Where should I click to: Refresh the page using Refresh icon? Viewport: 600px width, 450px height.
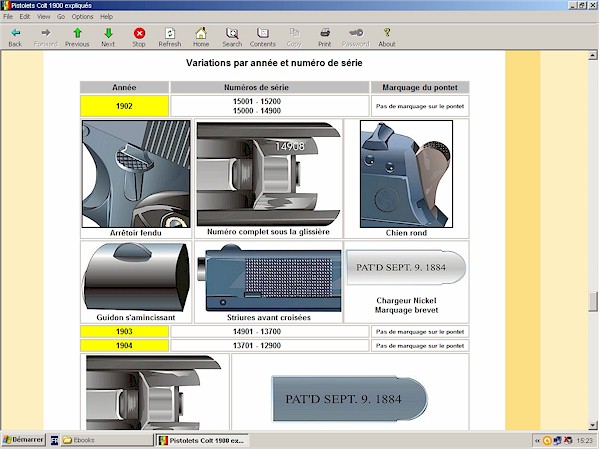click(x=170, y=33)
